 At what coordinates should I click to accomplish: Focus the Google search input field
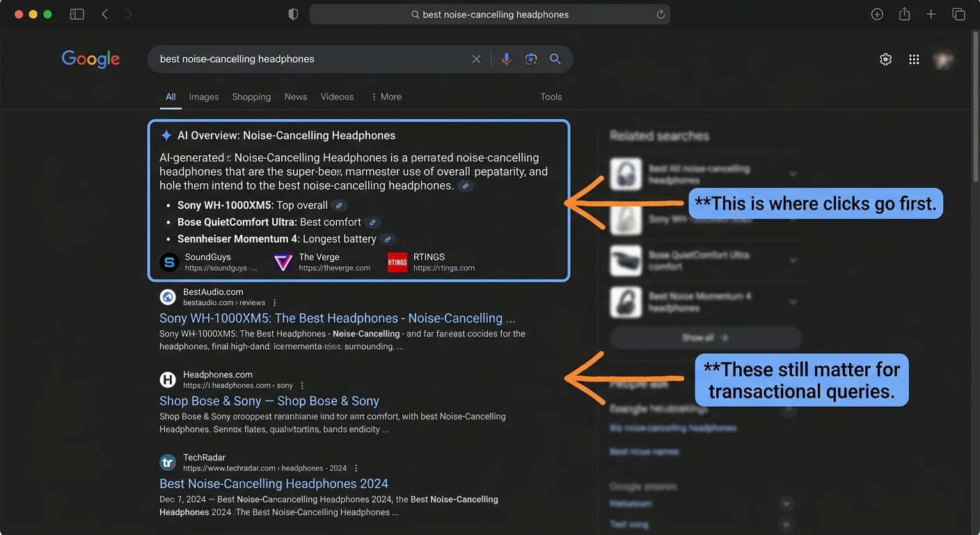click(x=313, y=59)
